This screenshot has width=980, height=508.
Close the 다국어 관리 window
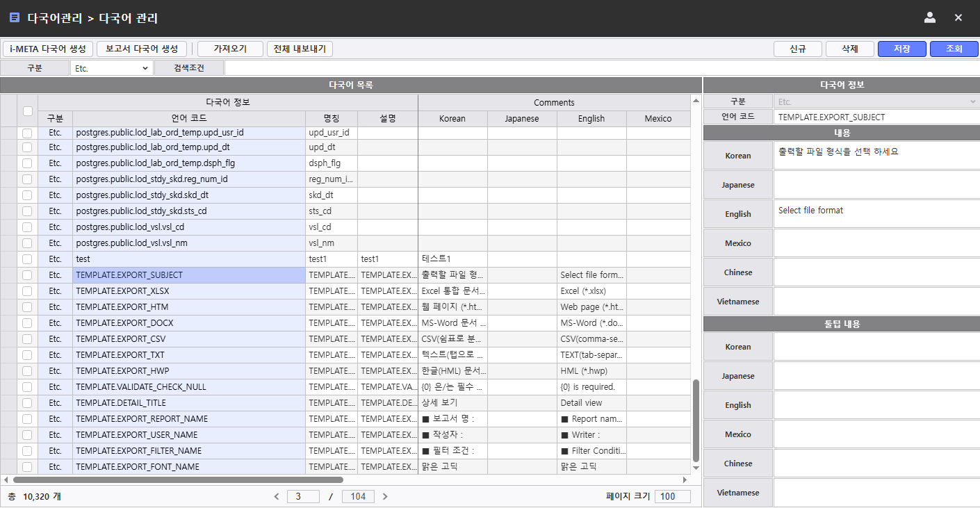coord(958,17)
